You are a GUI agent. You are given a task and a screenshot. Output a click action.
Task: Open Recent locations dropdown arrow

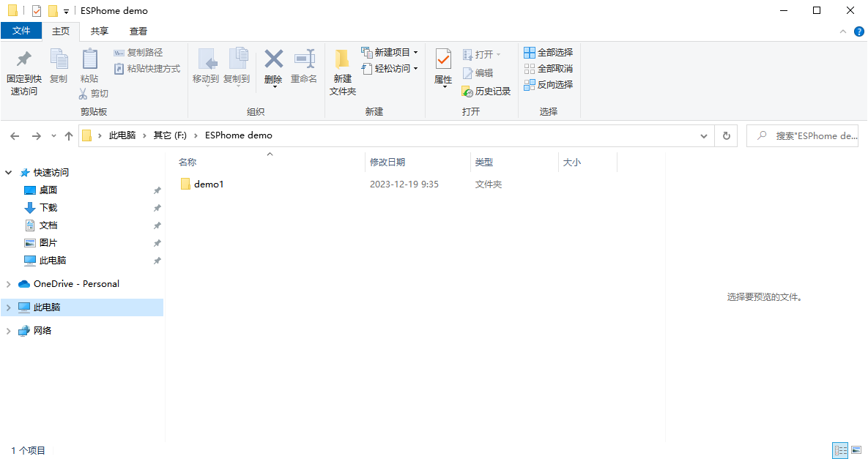53,136
